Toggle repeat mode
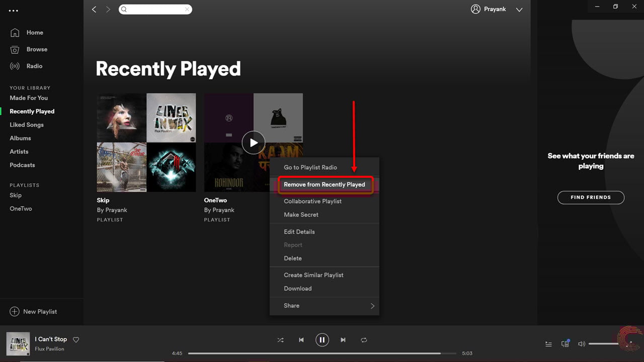644x362 pixels. [364, 340]
